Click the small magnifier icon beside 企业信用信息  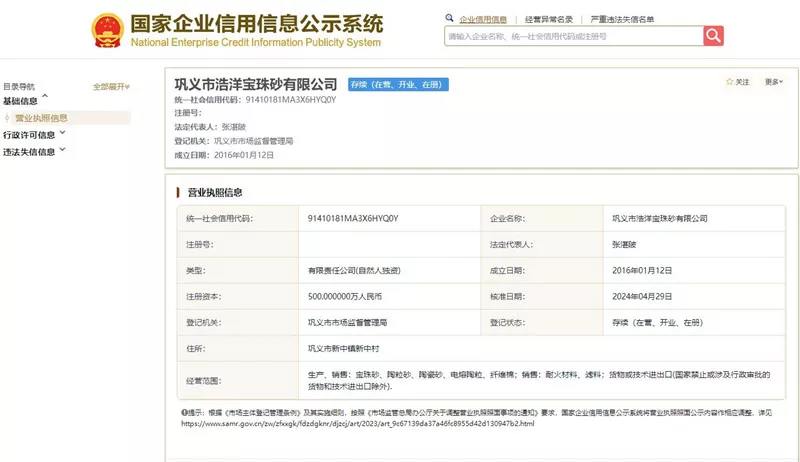pos(449,18)
